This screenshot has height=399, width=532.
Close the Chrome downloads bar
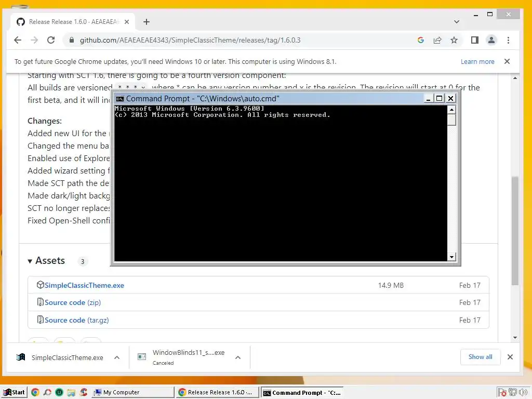tap(510, 357)
